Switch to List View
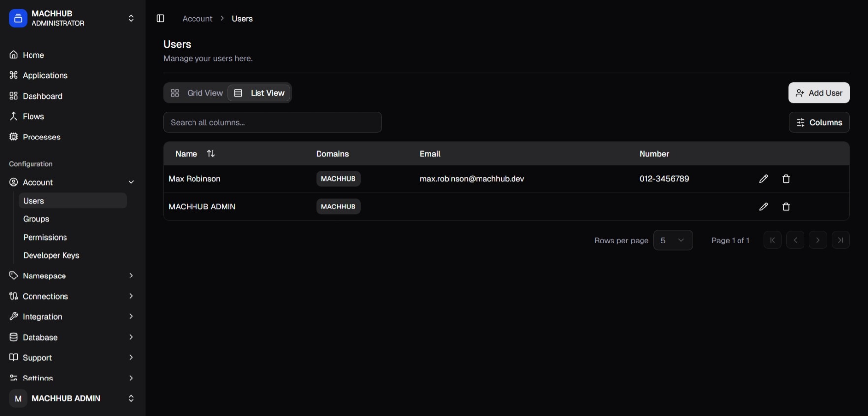868x416 pixels. 259,93
